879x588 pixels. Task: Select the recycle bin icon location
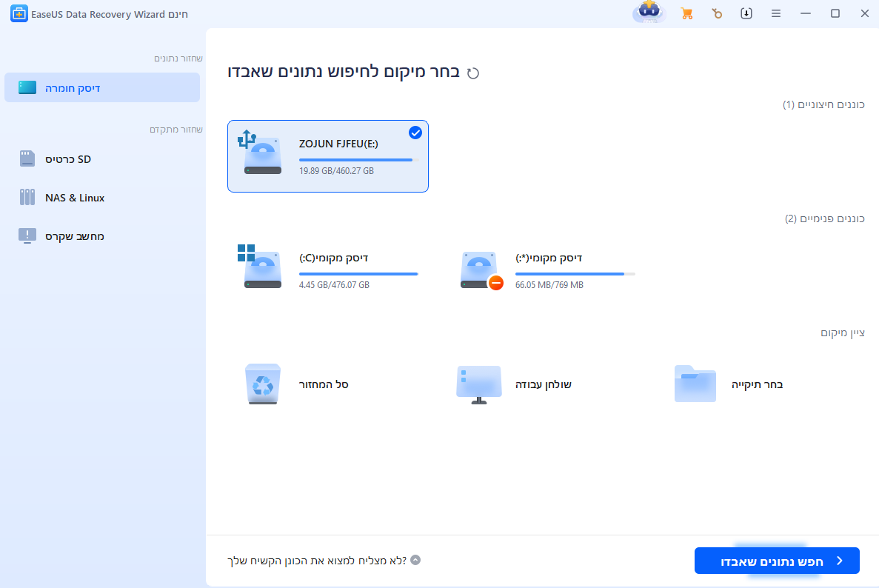[262, 384]
